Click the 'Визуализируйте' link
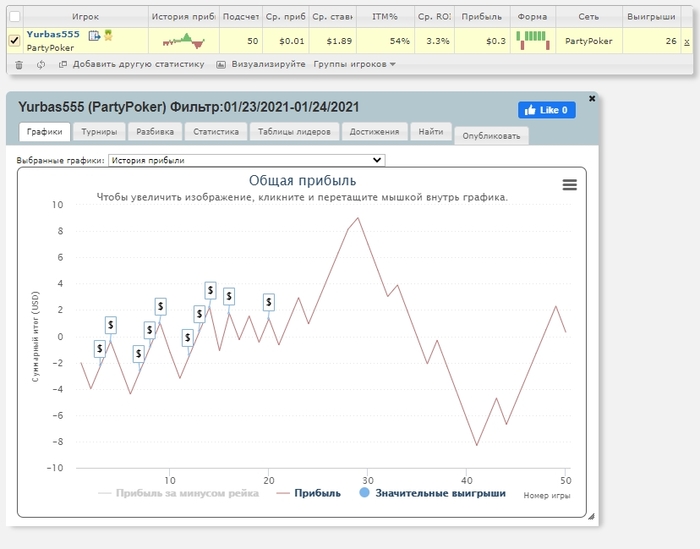700x549 pixels. [x=268, y=64]
